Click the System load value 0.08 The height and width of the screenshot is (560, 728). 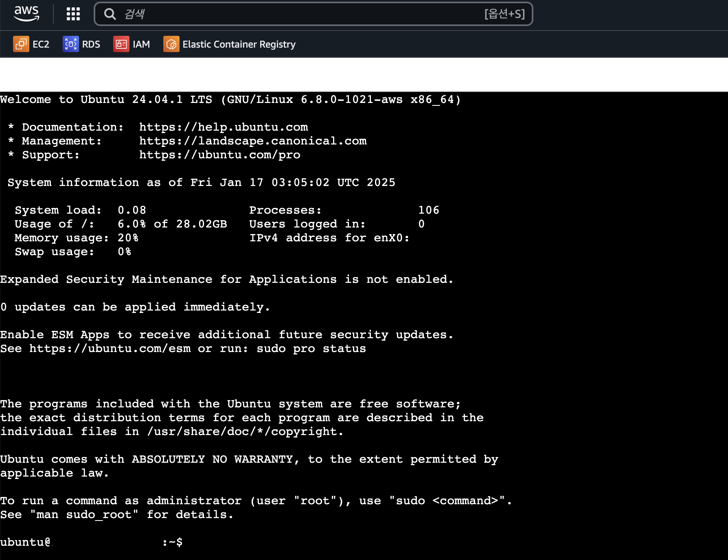pos(132,210)
